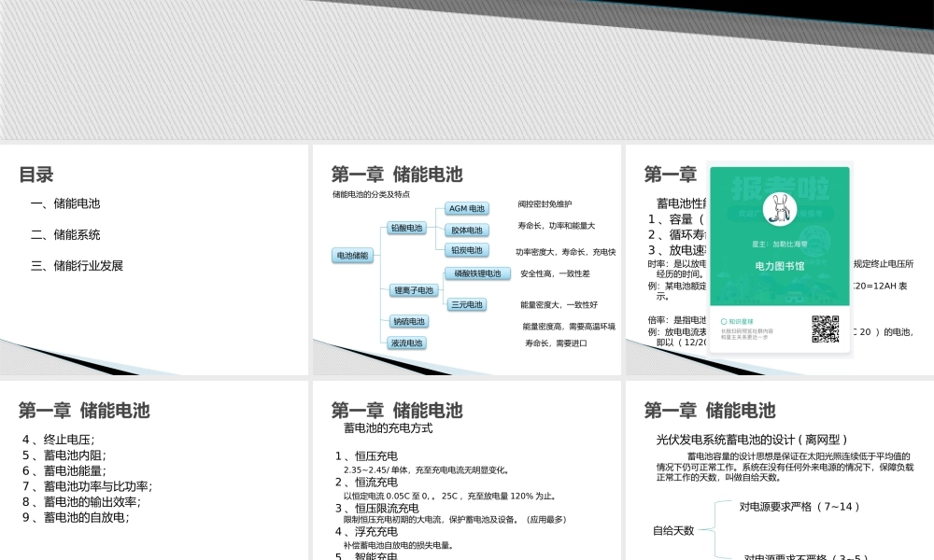Select the 钠硫电池 node
The image size is (934, 560).
409,321
